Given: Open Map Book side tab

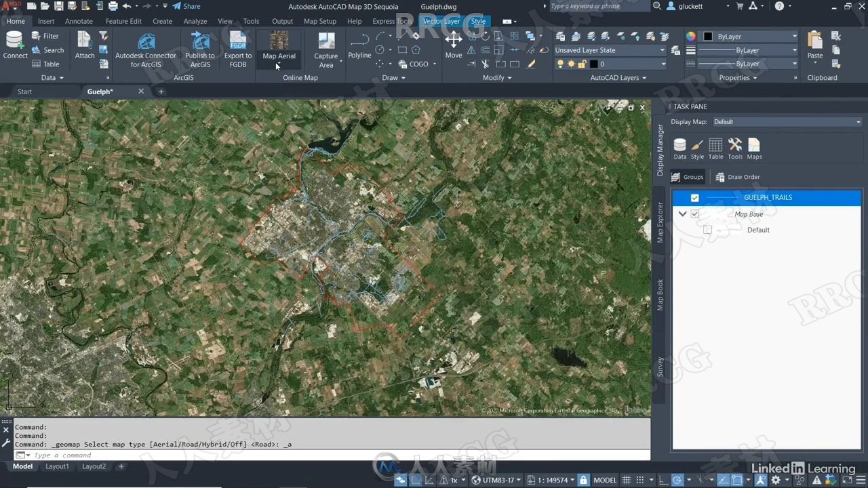Looking at the screenshot, I should coord(660,295).
